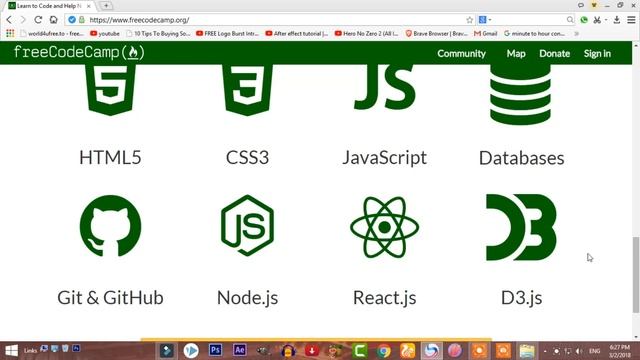The height and width of the screenshot is (360, 640).
Task: Open the downloads arrow icon
Action: [617, 20]
